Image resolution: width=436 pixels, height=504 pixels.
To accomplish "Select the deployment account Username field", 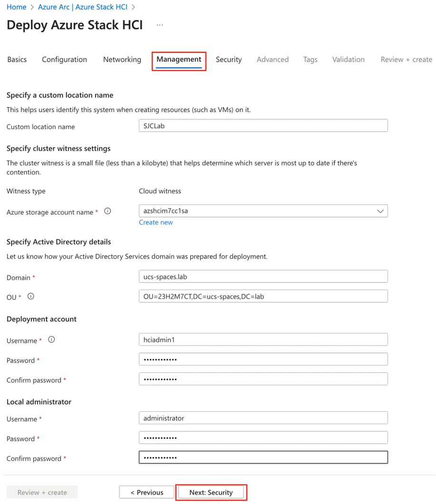I will (263, 340).
